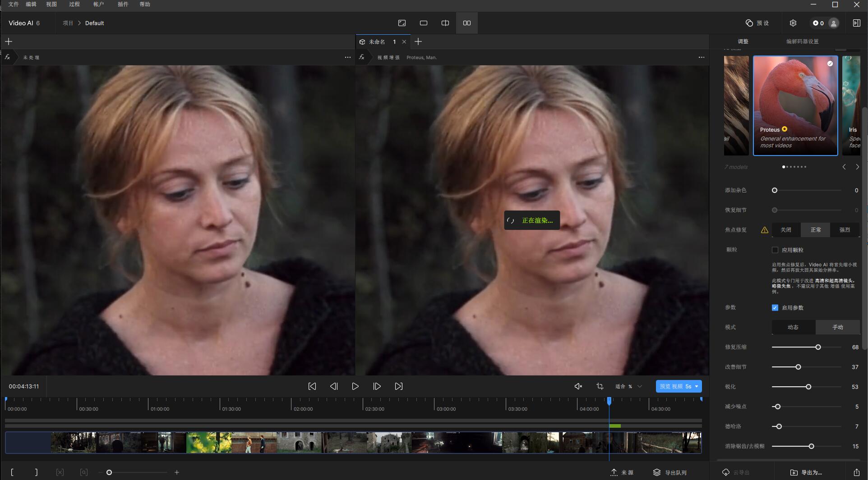Screen dimensions: 868x480
Task: Open the 文件 menu
Action: (x=14, y=4)
